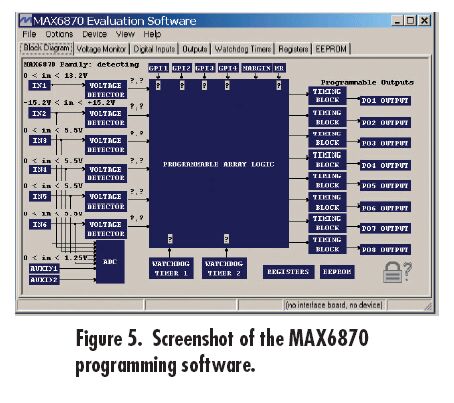454x403 pixels.
Task: Click the IN4 voltage detector block
Action: click(106, 173)
